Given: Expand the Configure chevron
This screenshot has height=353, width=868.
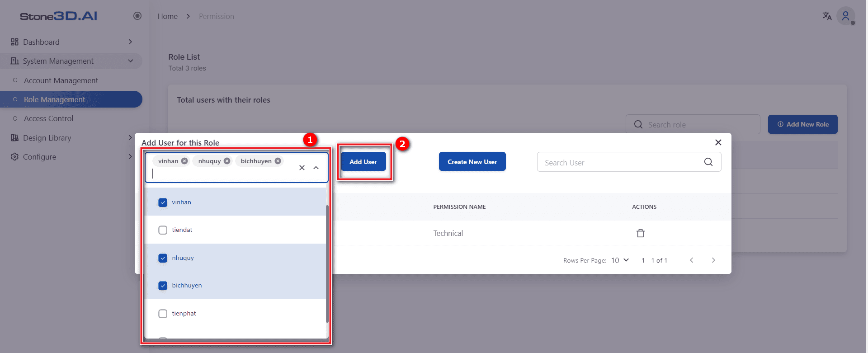Looking at the screenshot, I should (130, 157).
